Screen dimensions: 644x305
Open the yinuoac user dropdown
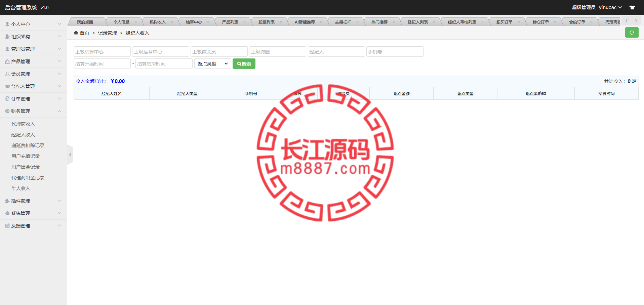pyautogui.click(x=610, y=7)
